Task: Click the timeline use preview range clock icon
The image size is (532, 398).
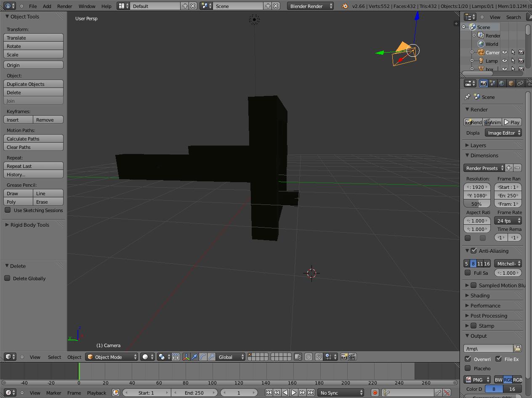Action: pyautogui.click(x=116, y=393)
